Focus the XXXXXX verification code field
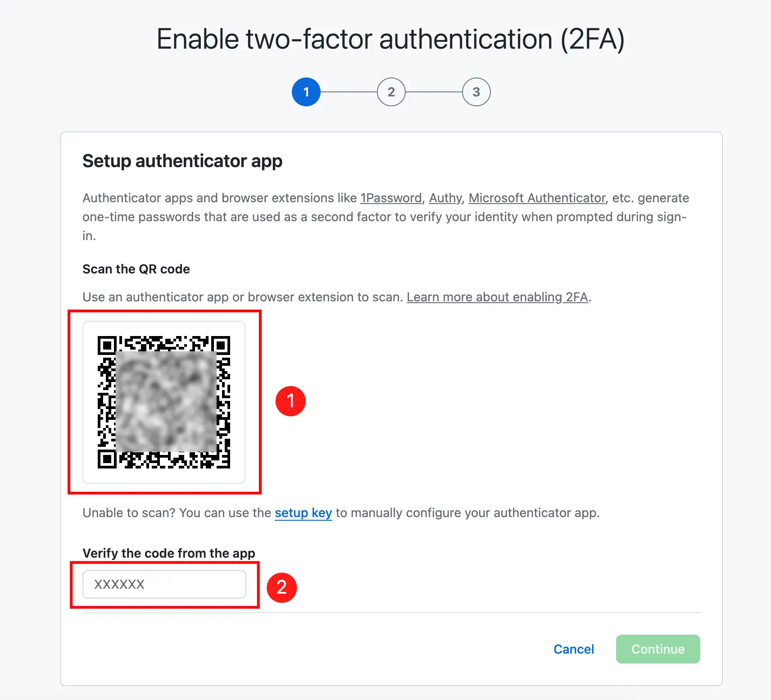Viewport: 771px width, 700px height. 164,584
